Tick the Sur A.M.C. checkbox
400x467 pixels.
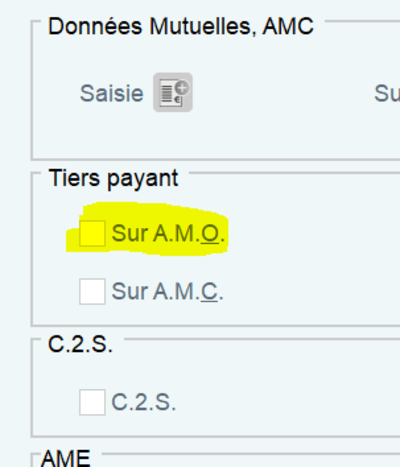[92, 291]
